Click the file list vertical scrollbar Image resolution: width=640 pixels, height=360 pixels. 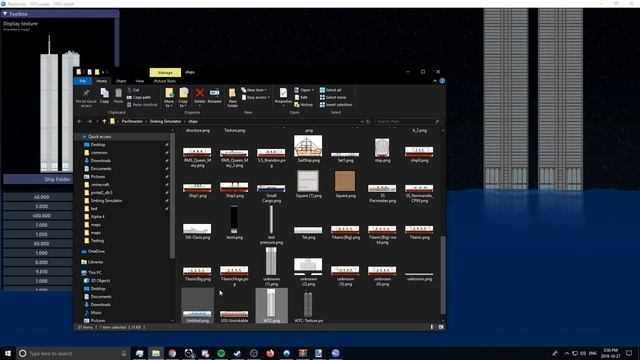[443, 274]
